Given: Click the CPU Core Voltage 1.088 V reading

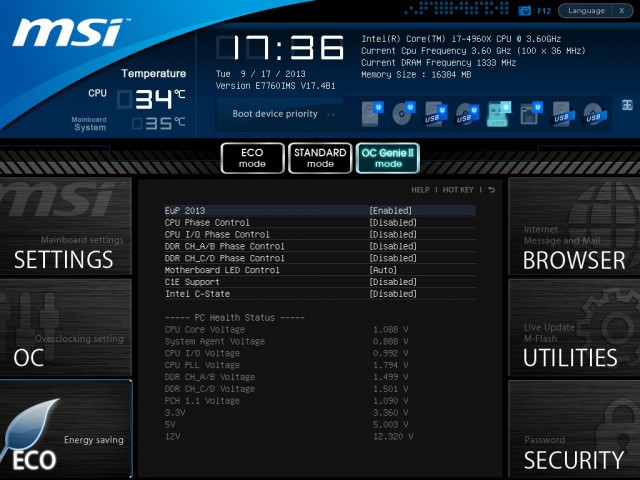Looking at the screenshot, I should (391, 329).
